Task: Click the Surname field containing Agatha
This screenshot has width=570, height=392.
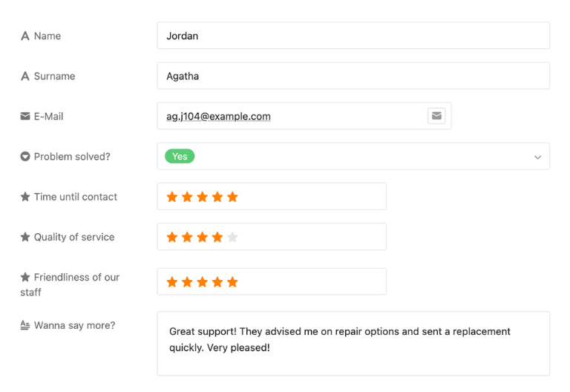Action: point(353,76)
